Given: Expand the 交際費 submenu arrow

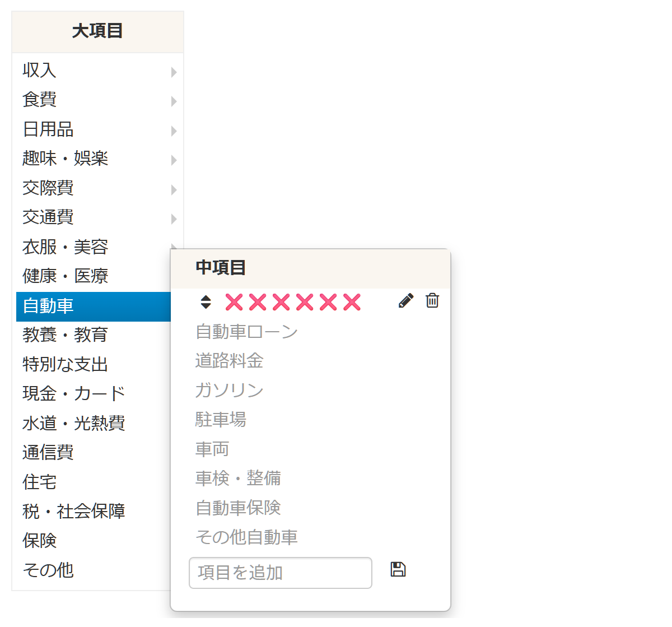Looking at the screenshot, I should (x=174, y=189).
